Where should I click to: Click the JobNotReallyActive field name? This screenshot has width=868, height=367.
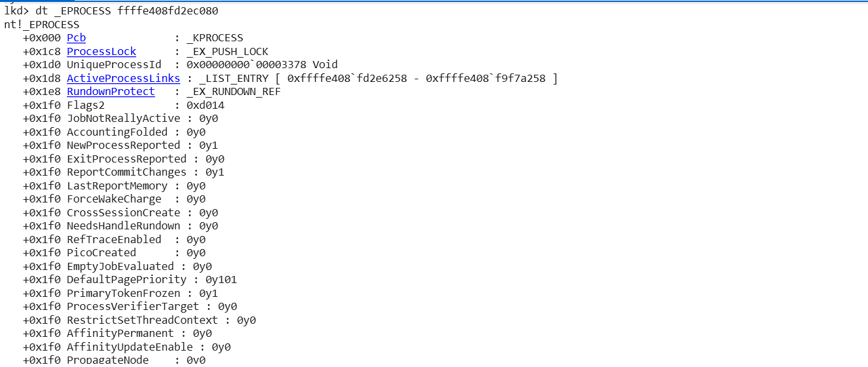123,119
